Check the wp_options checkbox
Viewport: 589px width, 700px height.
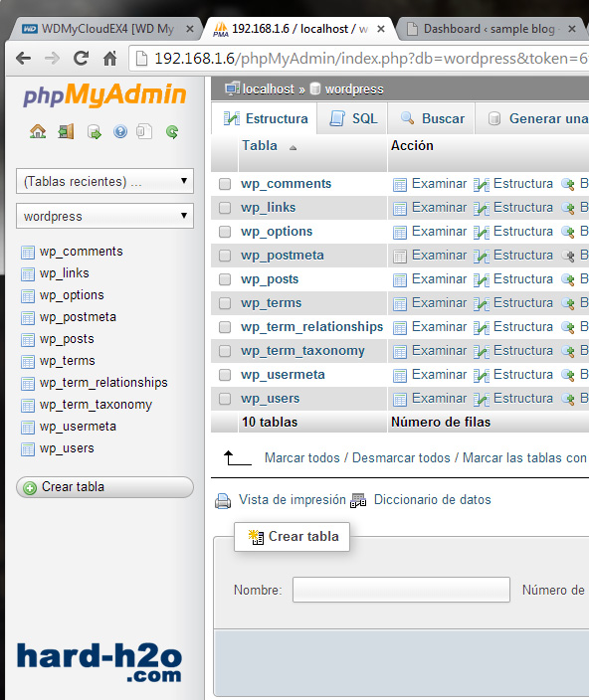[x=225, y=232]
